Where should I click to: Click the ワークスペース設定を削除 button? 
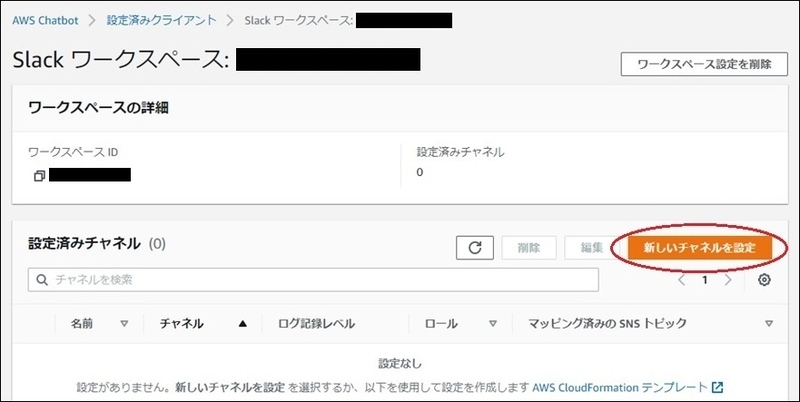pyautogui.click(x=704, y=64)
